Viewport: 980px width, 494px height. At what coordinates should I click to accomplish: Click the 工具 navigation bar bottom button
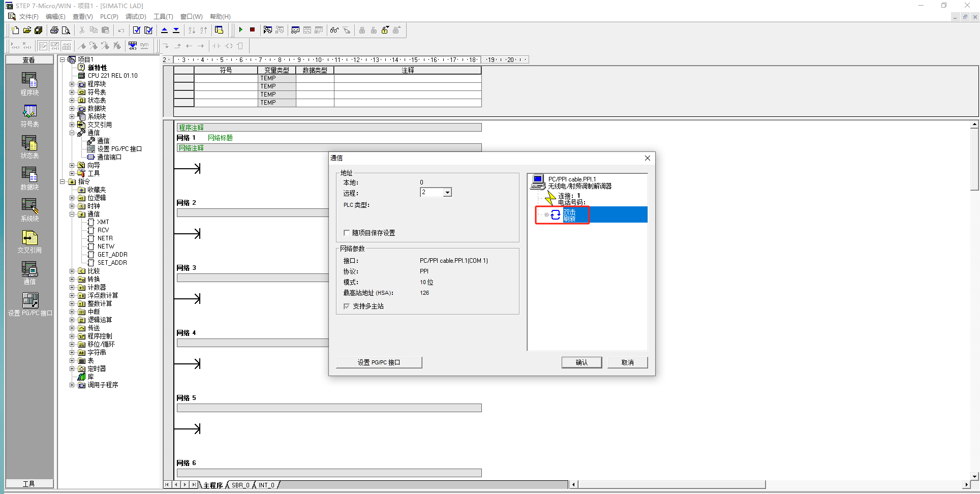click(x=29, y=484)
